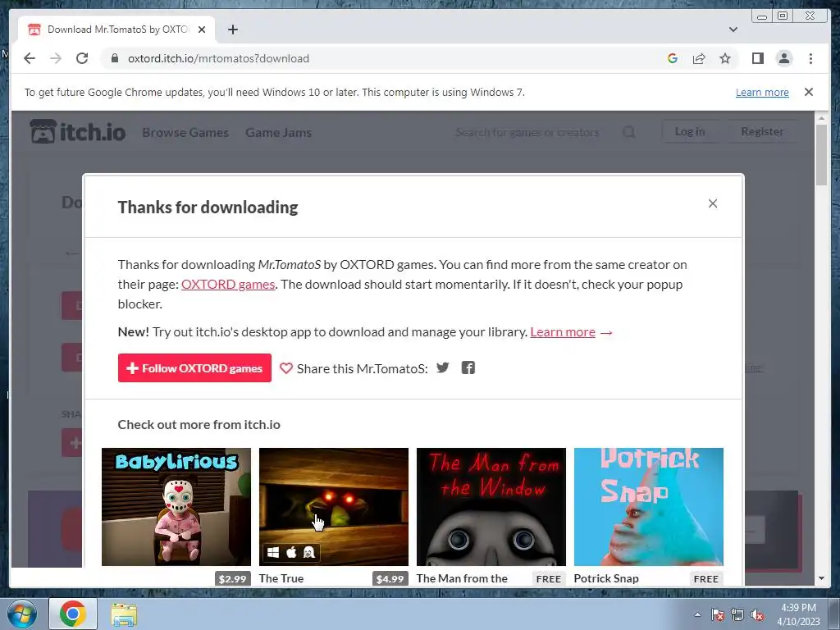The image size is (840, 630).
Task: Click the Chrome taskbar icon
Action: (x=73, y=614)
